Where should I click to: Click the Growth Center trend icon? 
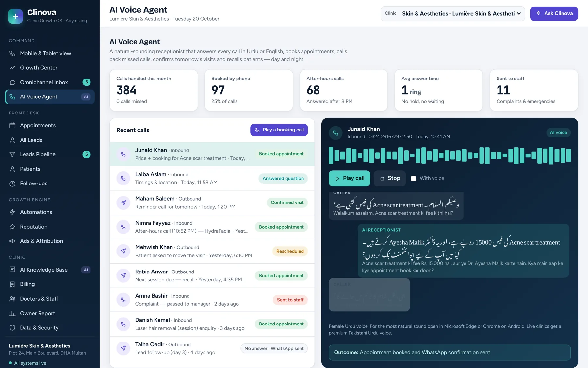(x=12, y=68)
